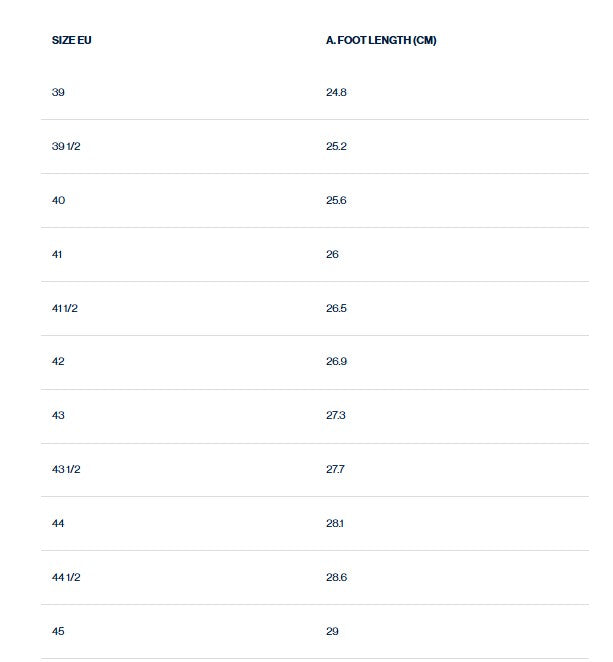Click size 41 row label

point(57,254)
